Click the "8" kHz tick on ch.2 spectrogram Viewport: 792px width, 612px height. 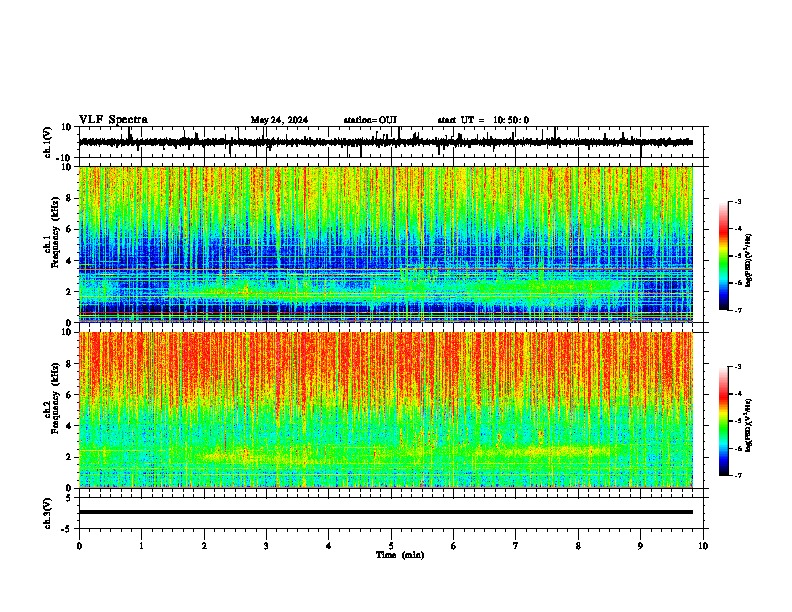pos(69,364)
